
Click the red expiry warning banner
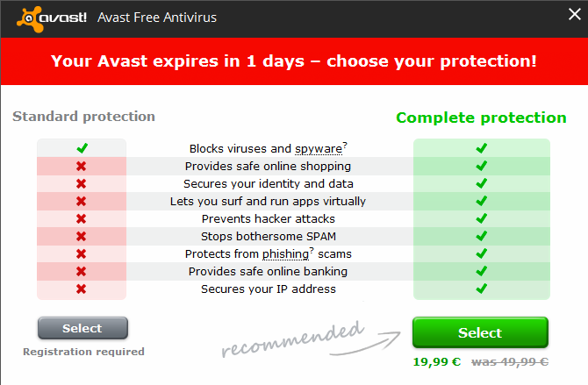294,61
